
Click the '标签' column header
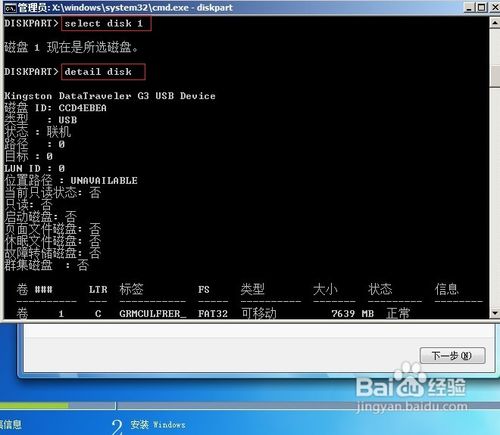131,289
